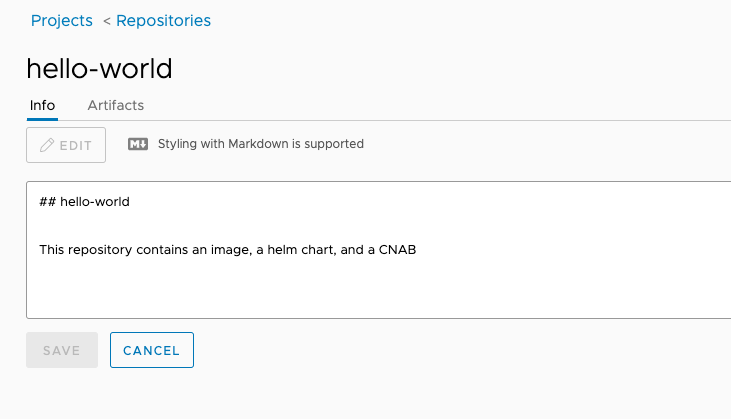The image size is (731, 419).
Task: Click the hello-world repository page title
Action: point(99,68)
